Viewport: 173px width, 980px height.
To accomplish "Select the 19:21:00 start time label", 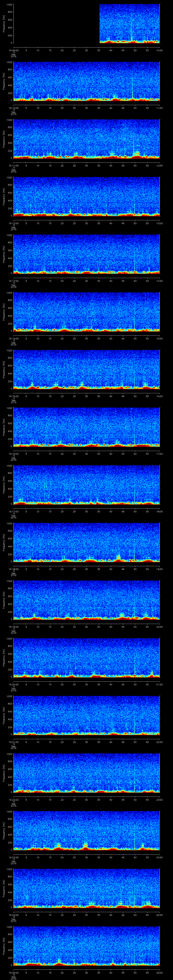I will [13, 742].
